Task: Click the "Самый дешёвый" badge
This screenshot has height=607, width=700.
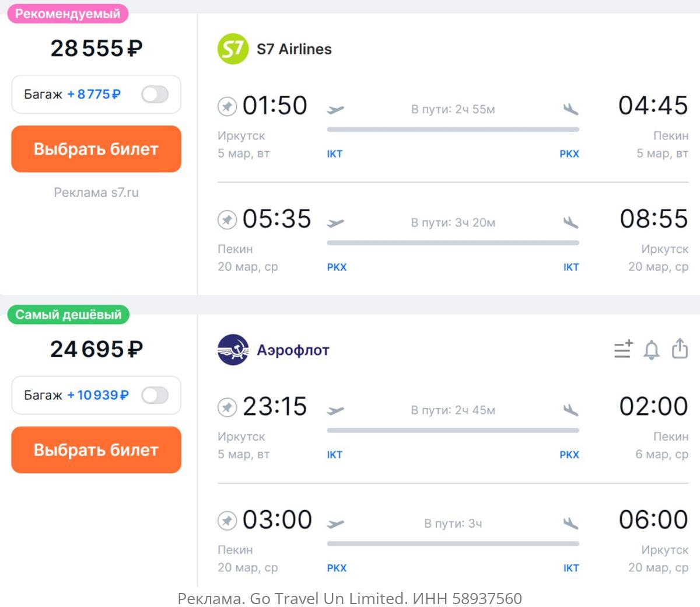Action: coord(68,315)
